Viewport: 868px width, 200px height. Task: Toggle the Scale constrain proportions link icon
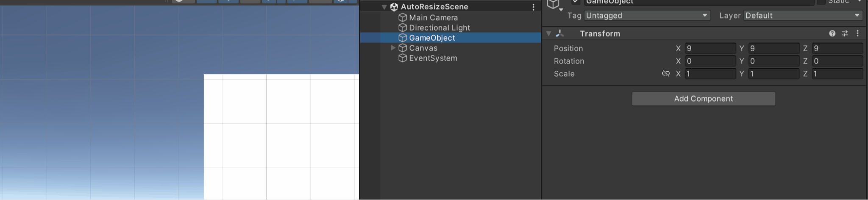[x=666, y=74]
